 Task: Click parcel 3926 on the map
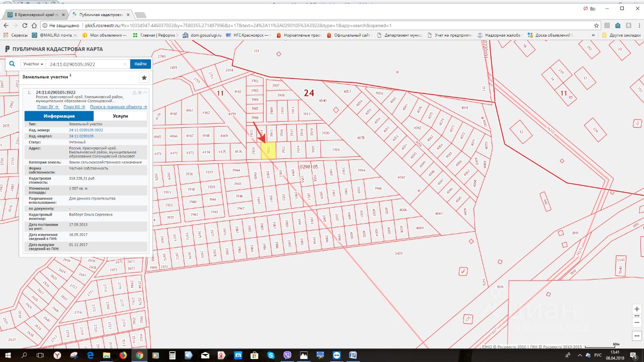tap(336, 149)
